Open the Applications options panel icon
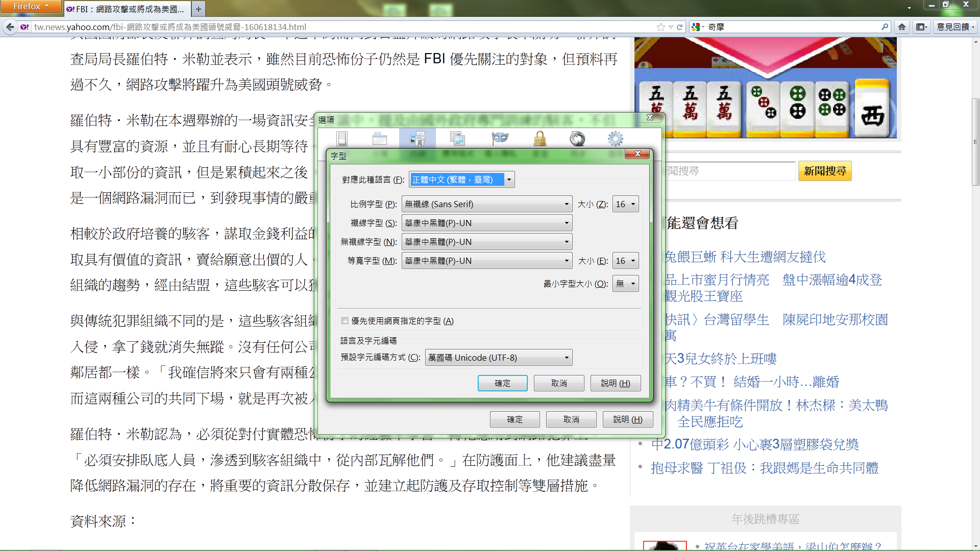The width and height of the screenshot is (980, 551). (x=458, y=139)
